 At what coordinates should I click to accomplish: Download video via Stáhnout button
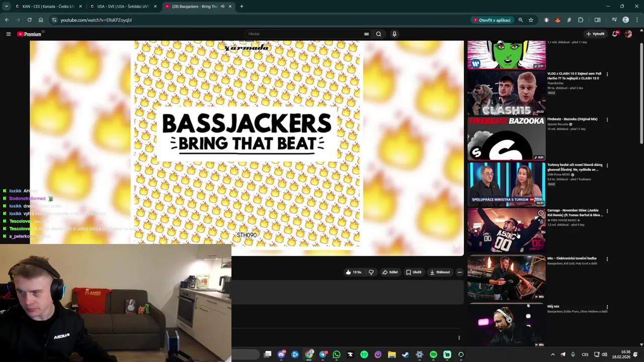(x=440, y=272)
